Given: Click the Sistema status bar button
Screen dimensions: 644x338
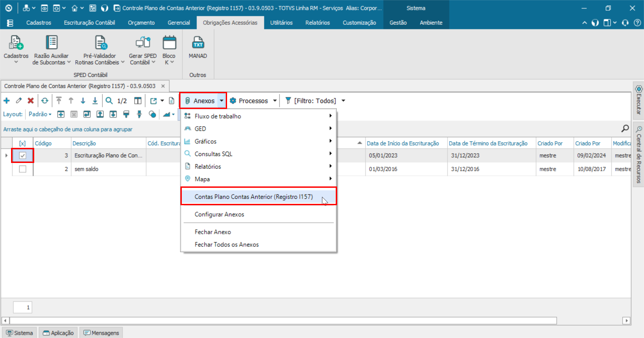Looking at the screenshot, I should pyautogui.click(x=19, y=333).
